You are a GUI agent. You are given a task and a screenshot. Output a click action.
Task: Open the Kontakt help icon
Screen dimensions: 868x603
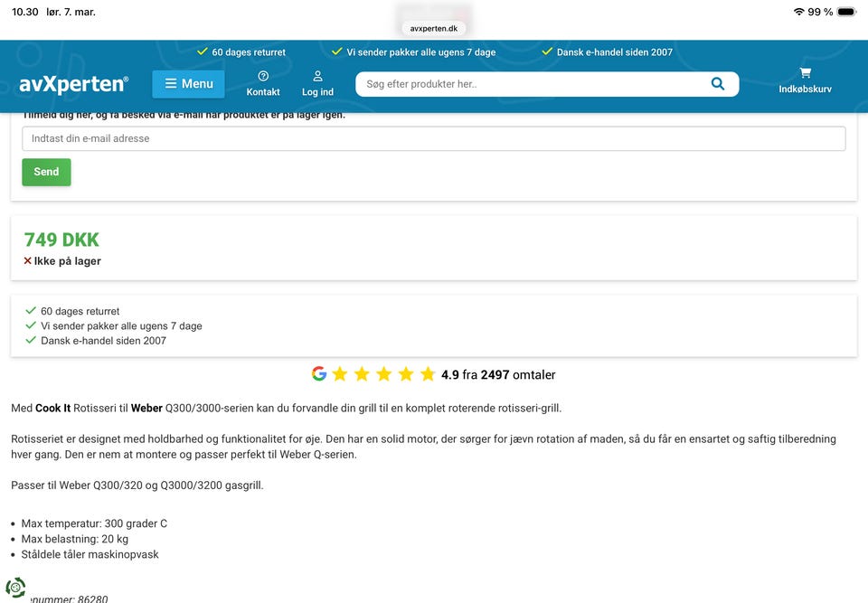pos(263,83)
